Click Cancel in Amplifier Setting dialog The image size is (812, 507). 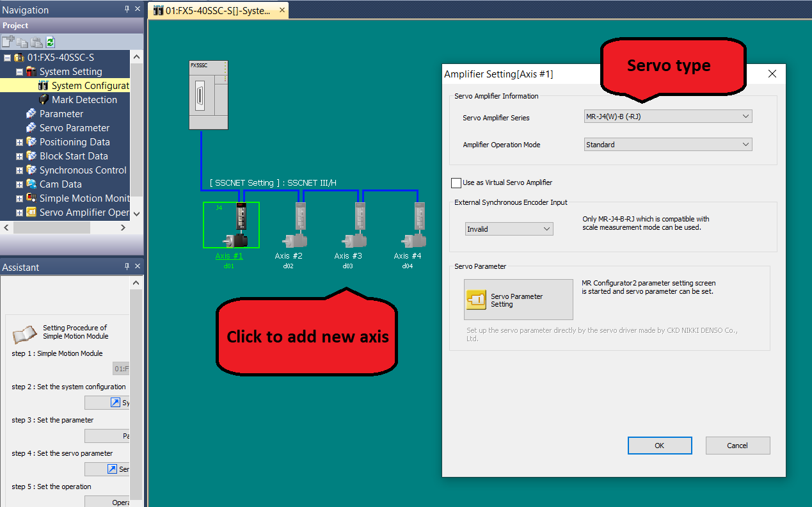(738, 446)
